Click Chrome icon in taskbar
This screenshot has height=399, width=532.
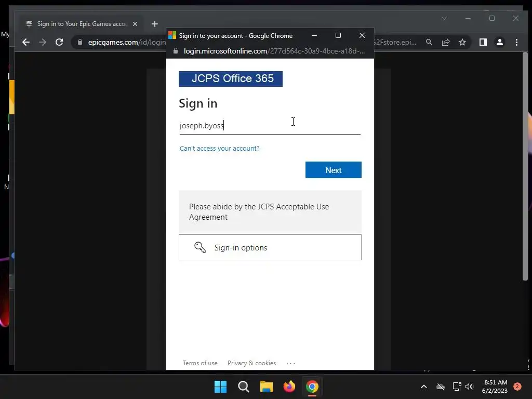pyautogui.click(x=312, y=387)
